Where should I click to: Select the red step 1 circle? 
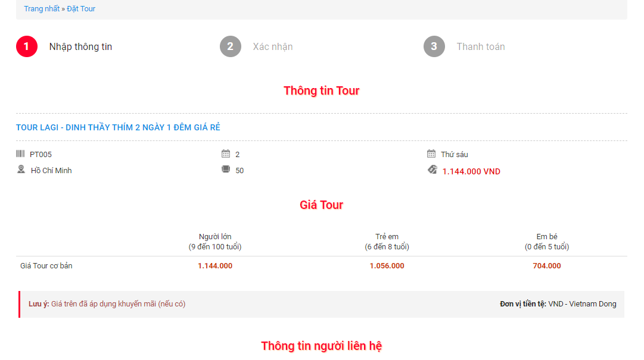click(27, 46)
